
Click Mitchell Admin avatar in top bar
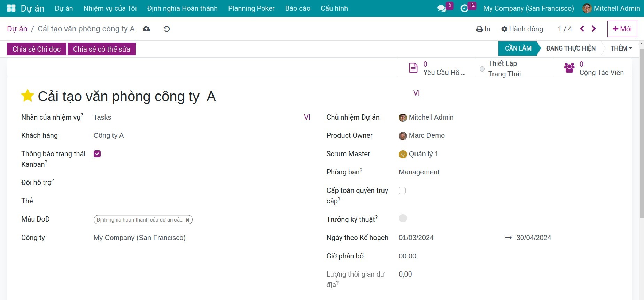[x=587, y=8]
